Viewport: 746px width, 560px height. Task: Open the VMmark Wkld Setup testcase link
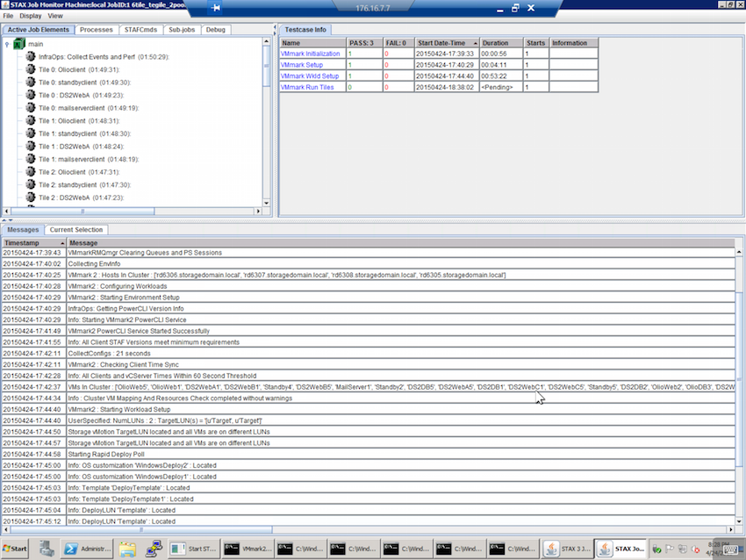(x=310, y=76)
